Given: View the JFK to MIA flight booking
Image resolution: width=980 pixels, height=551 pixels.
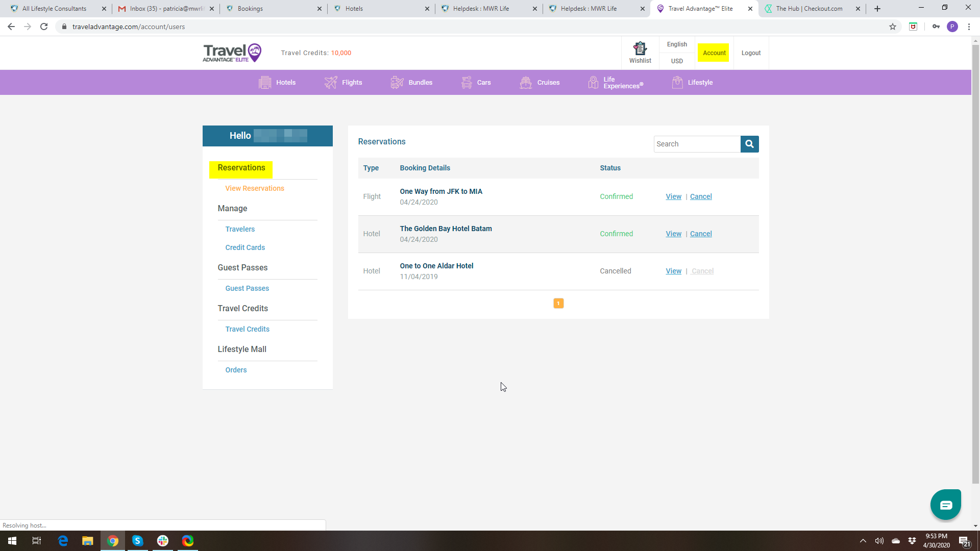Looking at the screenshot, I should click(x=673, y=197).
